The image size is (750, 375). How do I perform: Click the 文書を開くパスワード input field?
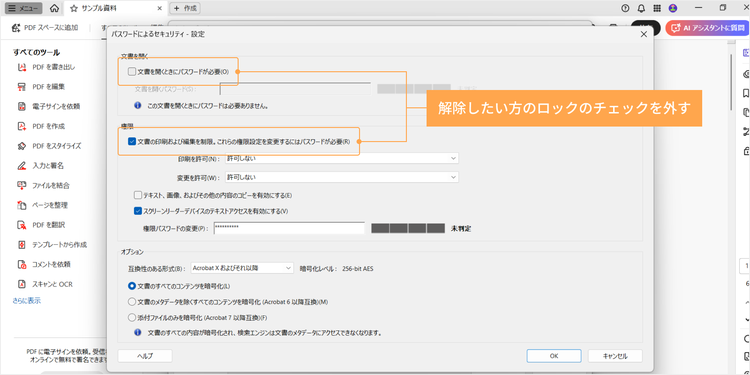(295, 89)
